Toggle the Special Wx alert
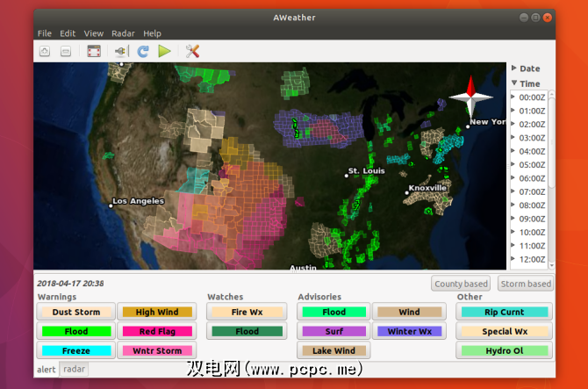Screen dimensions: 588x389 505,331
